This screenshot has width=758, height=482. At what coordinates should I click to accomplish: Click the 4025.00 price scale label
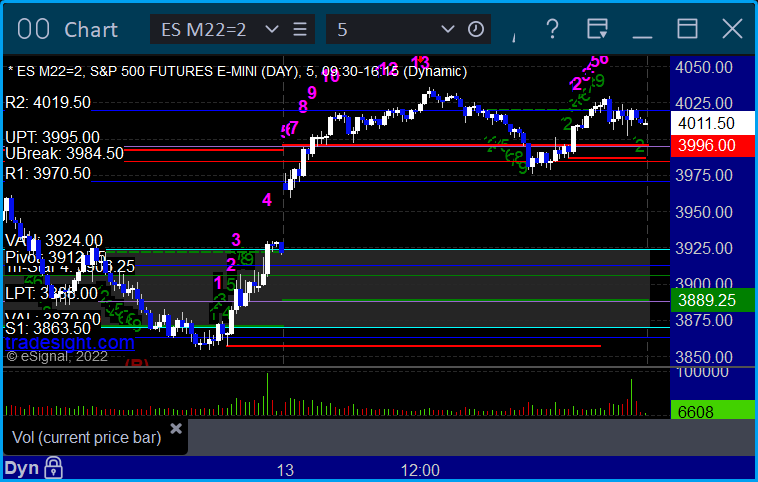(704, 103)
